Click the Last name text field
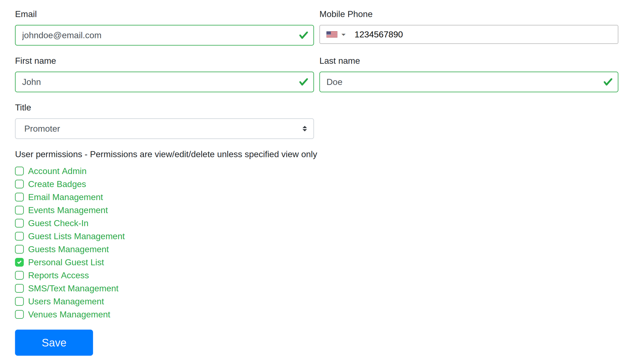The image size is (633, 364). click(x=459, y=82)
